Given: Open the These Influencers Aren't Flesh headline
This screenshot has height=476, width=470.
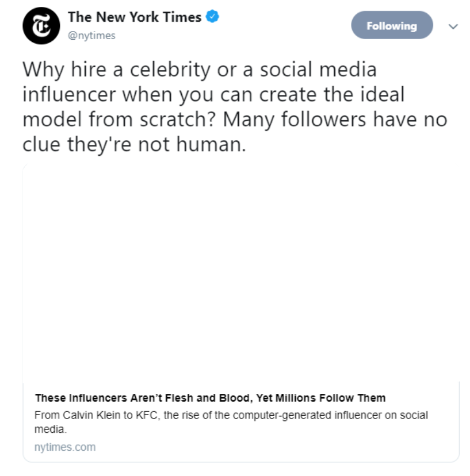Looking at the screenshot, I should point(210,398).
